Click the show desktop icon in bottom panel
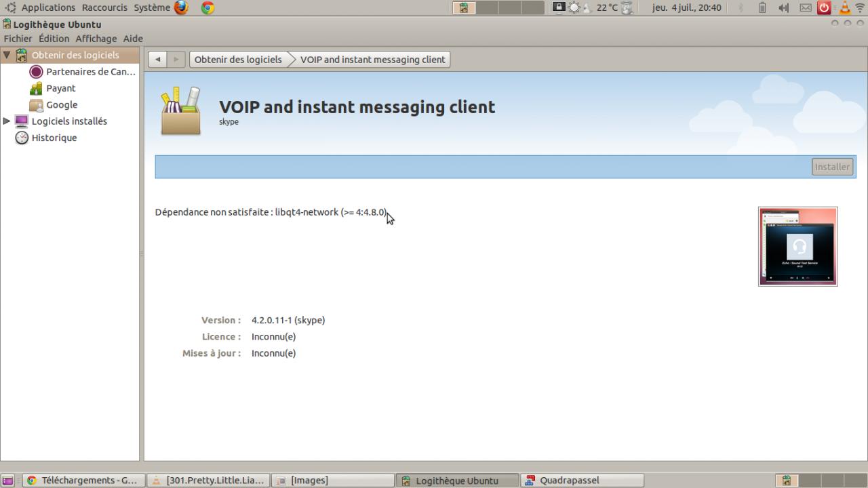The width and height of the screenshot is (868, 488). click(x=7, y=481)
